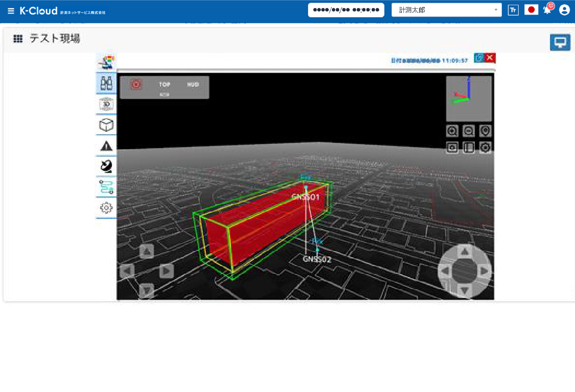Toggle the red target record button

136,85
